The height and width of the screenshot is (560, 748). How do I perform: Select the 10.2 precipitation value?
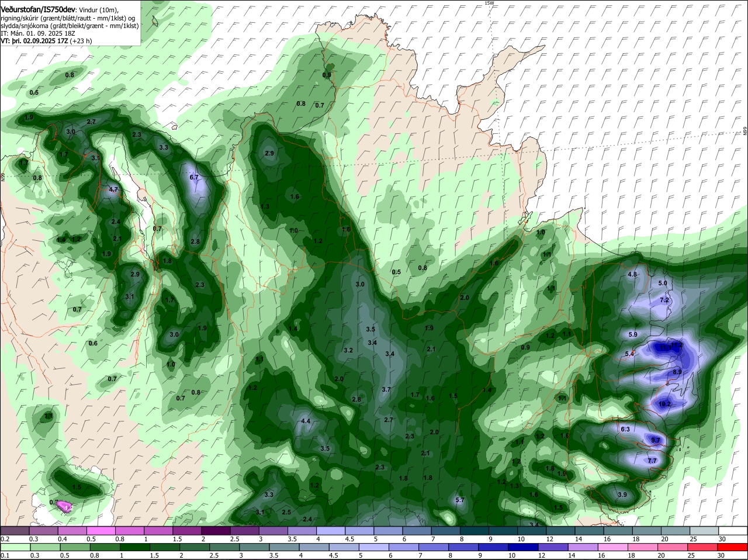coord(664,404)
